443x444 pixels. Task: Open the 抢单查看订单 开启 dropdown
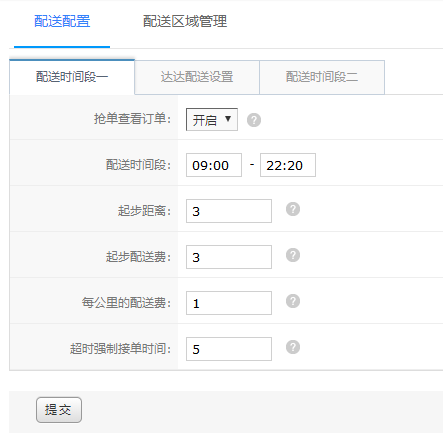click(212, 119)
